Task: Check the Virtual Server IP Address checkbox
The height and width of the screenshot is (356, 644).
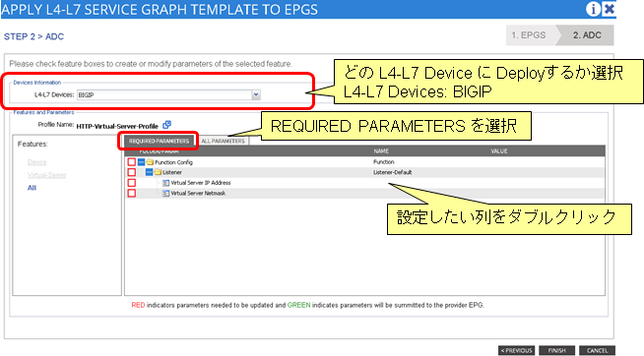Action: (x=131, y=183)
